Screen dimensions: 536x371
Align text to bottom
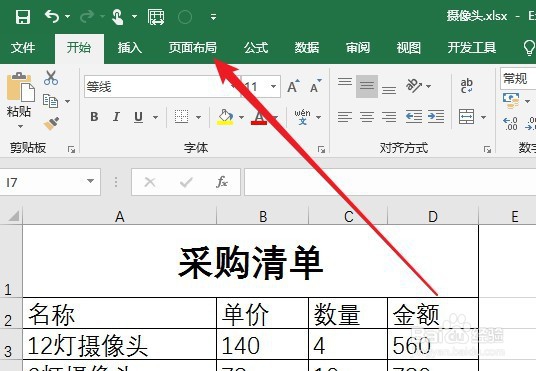(389, 90)
